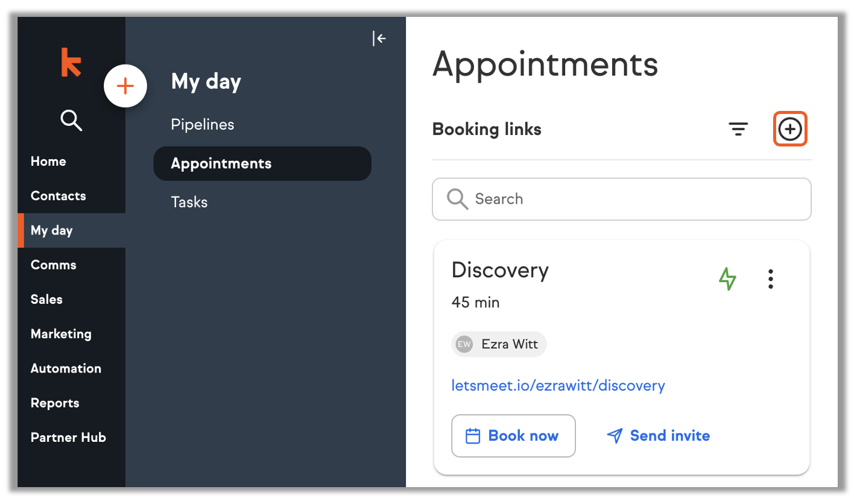860x504 pixels.
Task: Open the booking links filter icon
Action: (x=738, y=129)
